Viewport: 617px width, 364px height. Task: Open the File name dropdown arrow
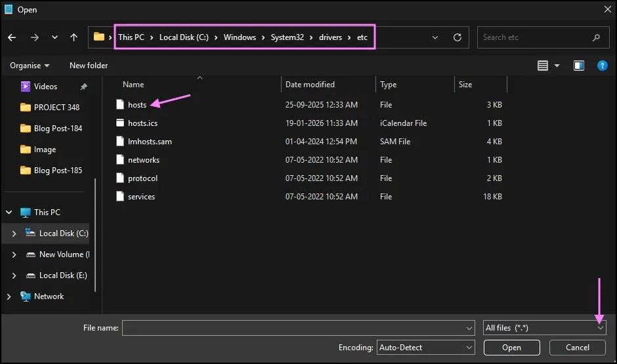point(469,328)
